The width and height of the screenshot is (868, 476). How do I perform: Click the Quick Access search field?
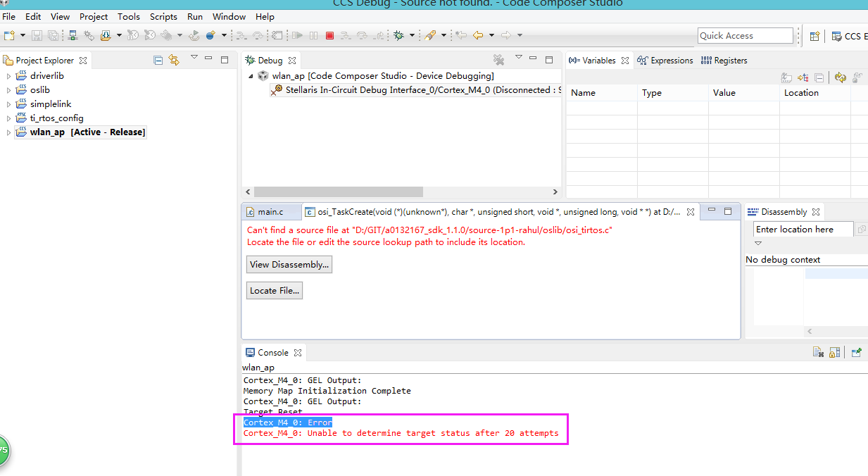pos(746,36)
